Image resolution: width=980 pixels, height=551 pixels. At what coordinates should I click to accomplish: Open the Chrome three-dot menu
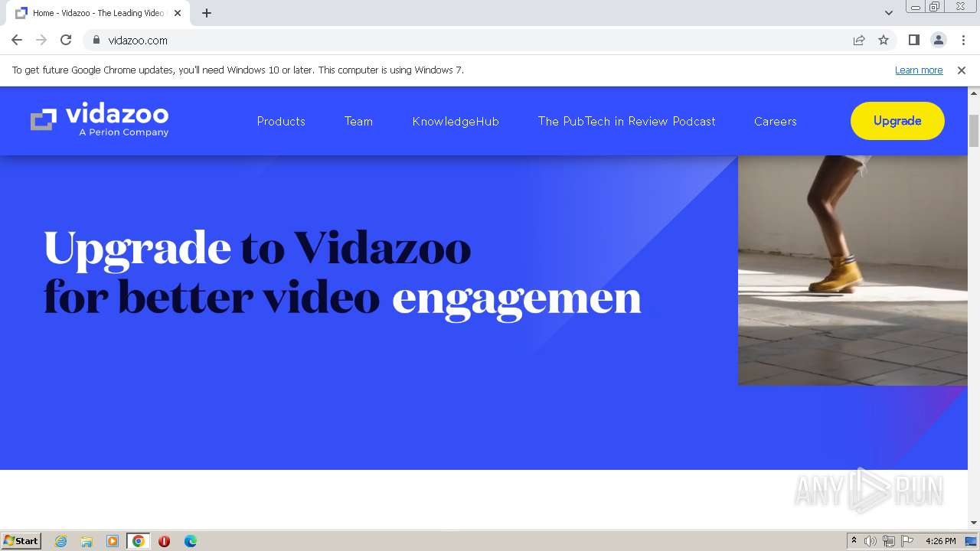963,40
